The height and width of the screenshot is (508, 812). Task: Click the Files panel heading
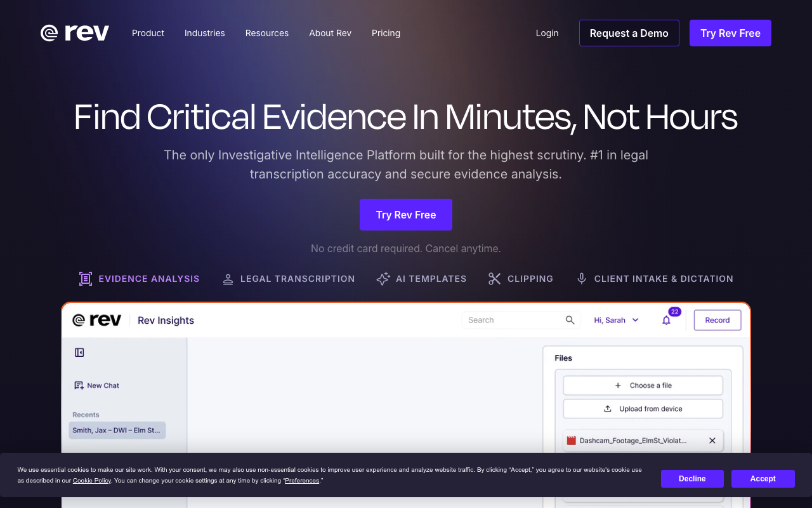pyautogui.click(x=563, y=358)
